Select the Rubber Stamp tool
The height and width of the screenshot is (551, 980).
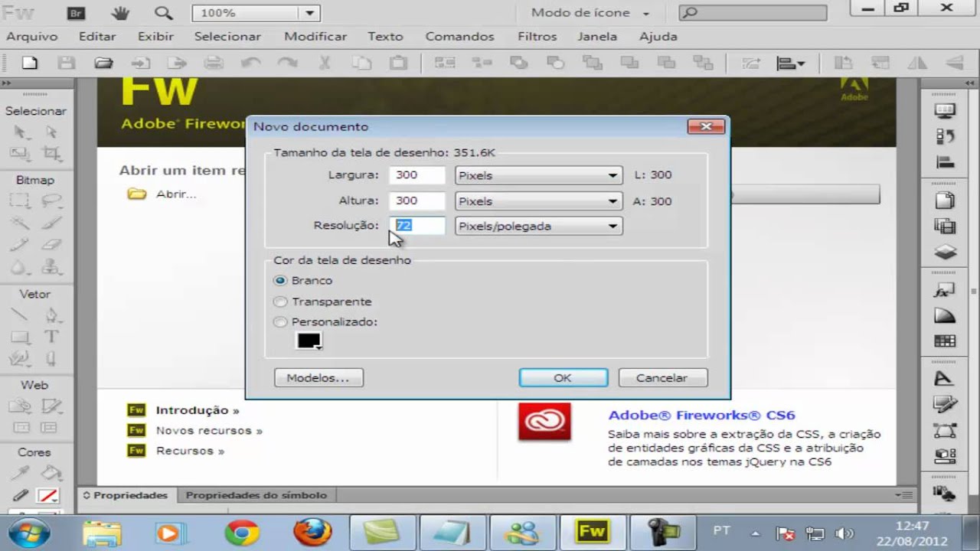[51, 268]
